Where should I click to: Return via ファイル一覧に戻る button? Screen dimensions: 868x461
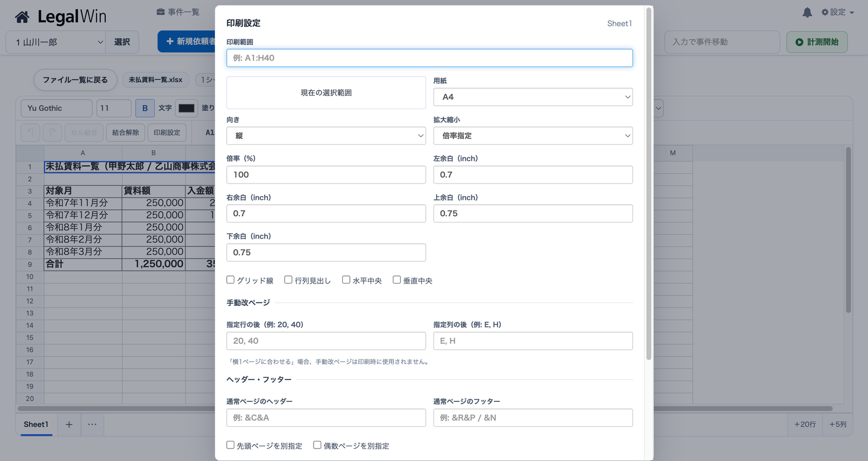tap(75, 80)
